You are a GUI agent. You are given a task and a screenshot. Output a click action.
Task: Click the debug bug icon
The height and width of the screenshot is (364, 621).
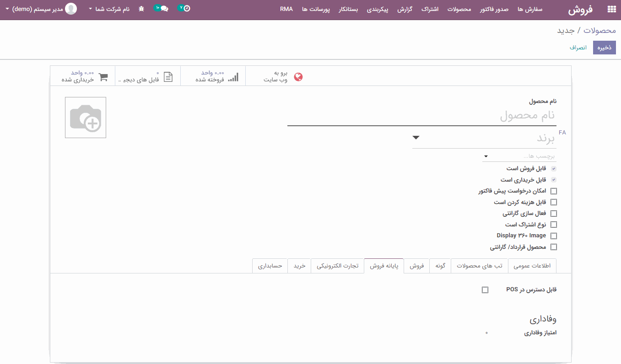point(141,9)
